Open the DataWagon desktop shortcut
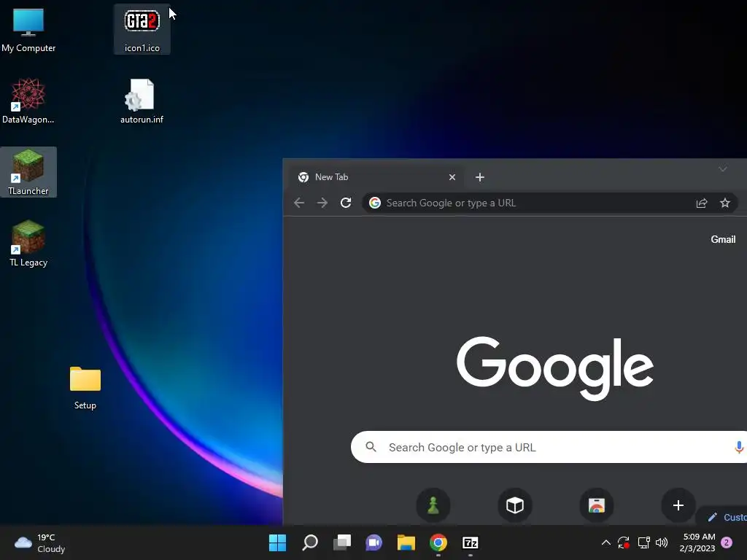The width and height of the screenshot is (747, 560). [x=28, y=101]
